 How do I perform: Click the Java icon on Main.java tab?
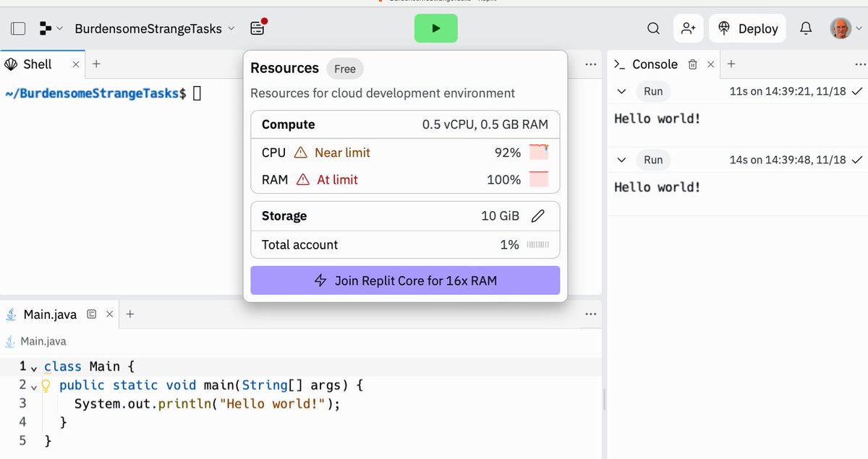(12, 314)
